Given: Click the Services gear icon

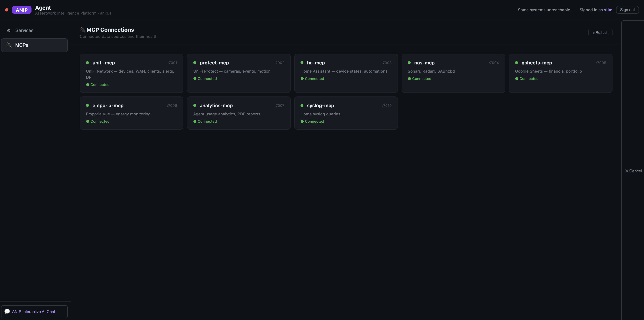Looking at the screenshot, I should pos(9,30).
